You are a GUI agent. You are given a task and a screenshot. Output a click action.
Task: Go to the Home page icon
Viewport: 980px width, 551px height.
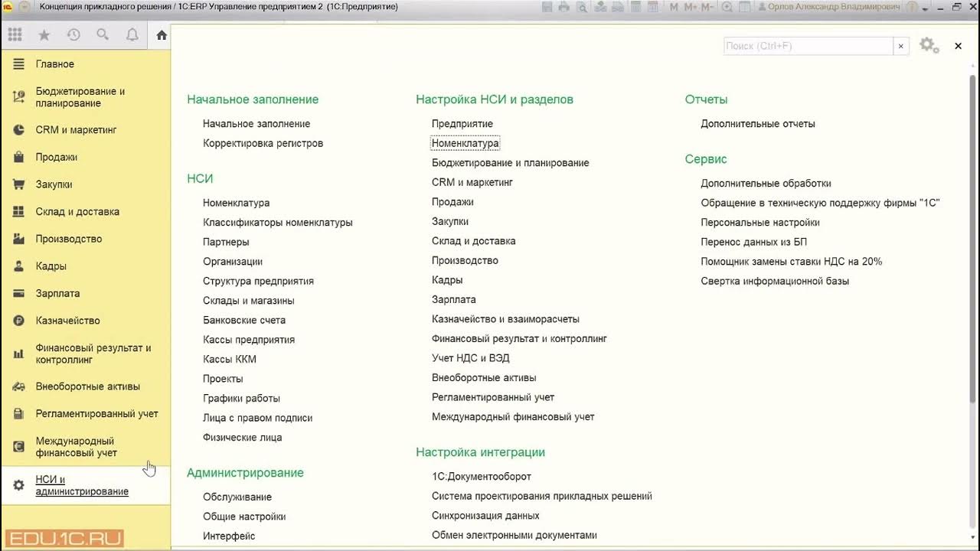(x=162, y=34)
